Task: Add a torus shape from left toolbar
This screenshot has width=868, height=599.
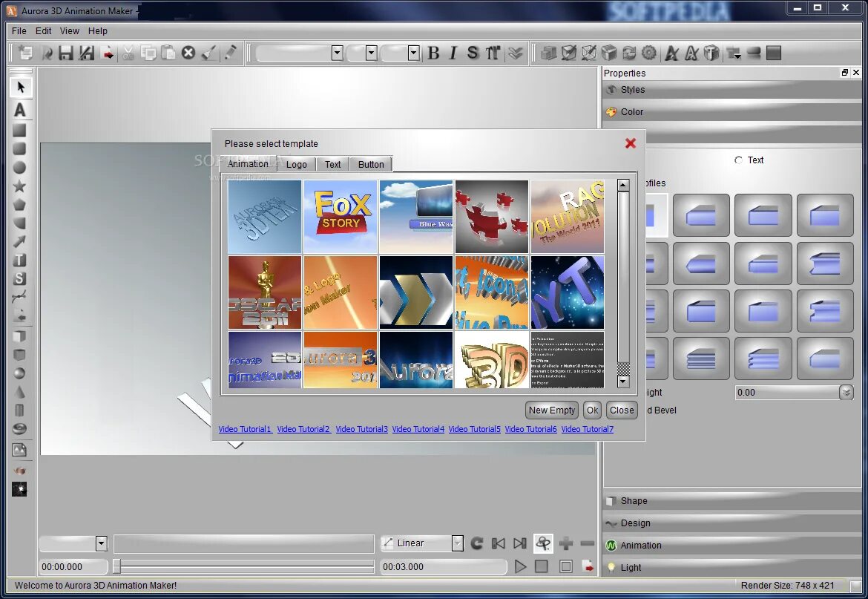Action: point(19,428)
